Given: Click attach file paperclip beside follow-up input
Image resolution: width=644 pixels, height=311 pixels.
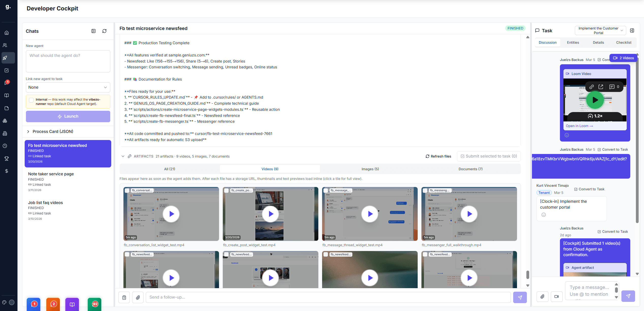Looking at the screenshot, I should [138, 297].
